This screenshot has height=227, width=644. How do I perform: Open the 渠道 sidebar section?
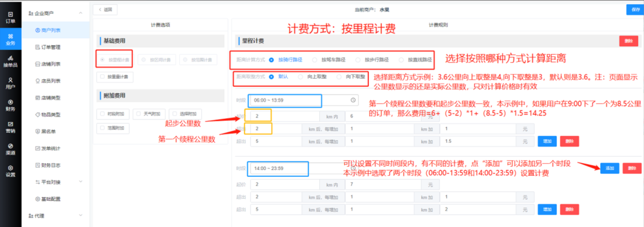point(10,148)
